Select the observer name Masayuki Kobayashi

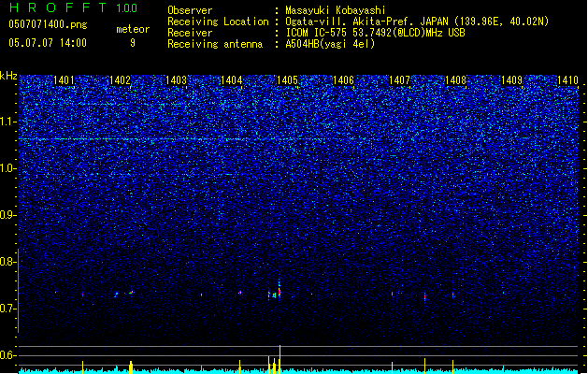336,10
